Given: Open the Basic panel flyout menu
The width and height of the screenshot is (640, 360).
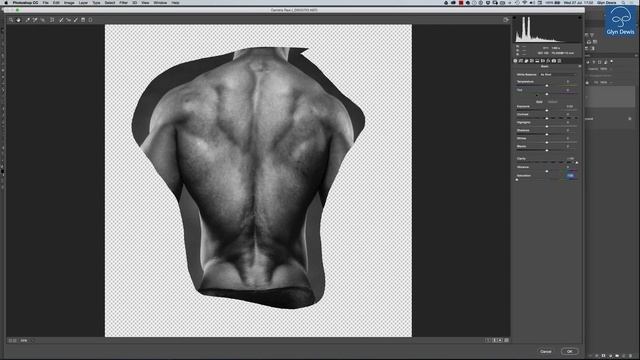Looking at the screenshot, I should (580, 66).
